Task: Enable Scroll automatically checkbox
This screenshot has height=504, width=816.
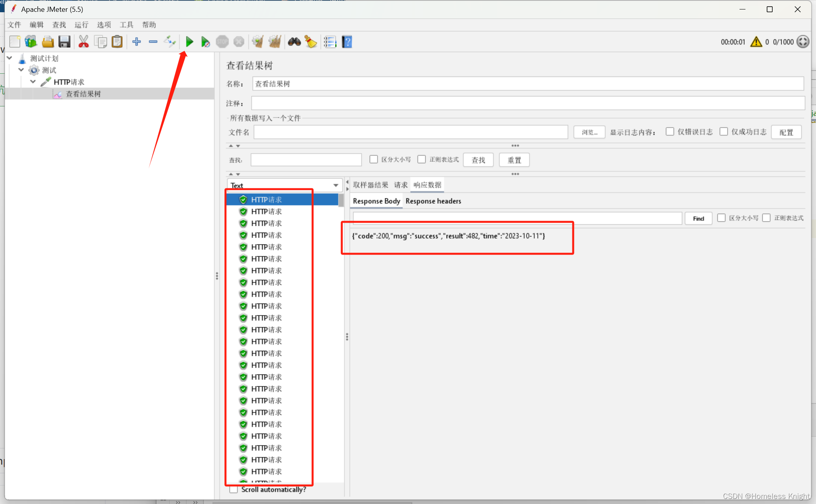Action: [234, 489]
